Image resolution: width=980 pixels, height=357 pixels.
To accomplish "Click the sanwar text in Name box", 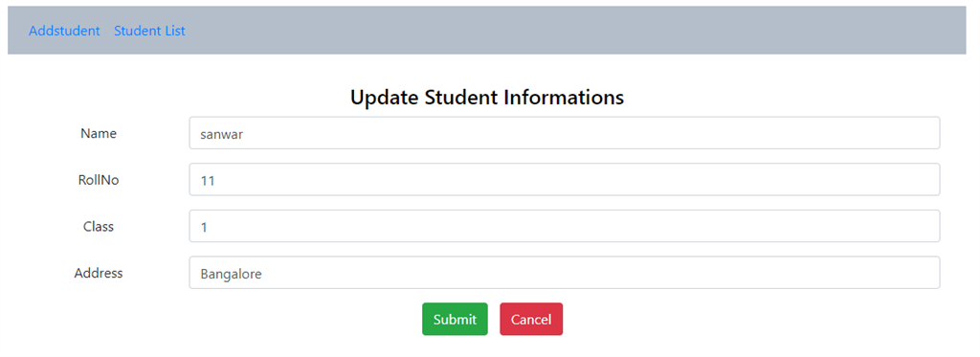I will click(x=221, y=134).
